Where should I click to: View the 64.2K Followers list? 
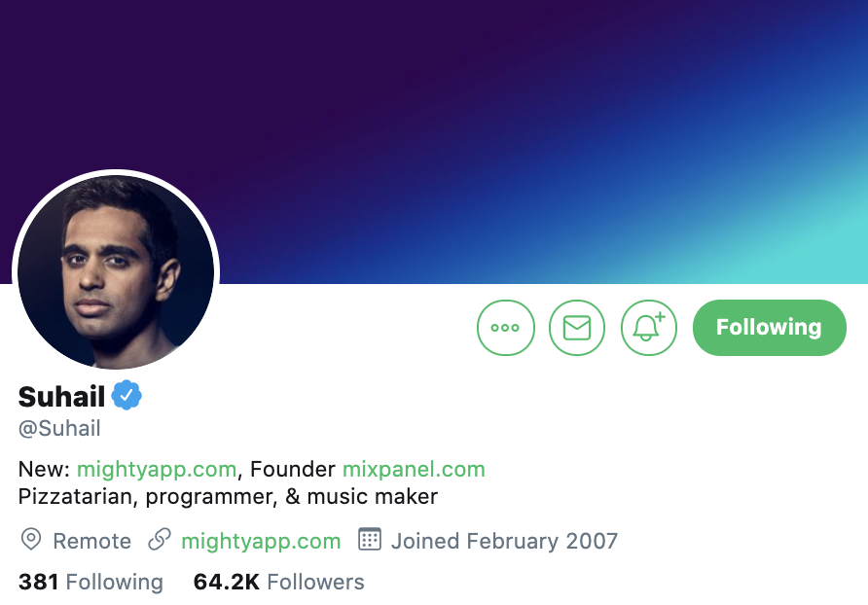(279, 583)
